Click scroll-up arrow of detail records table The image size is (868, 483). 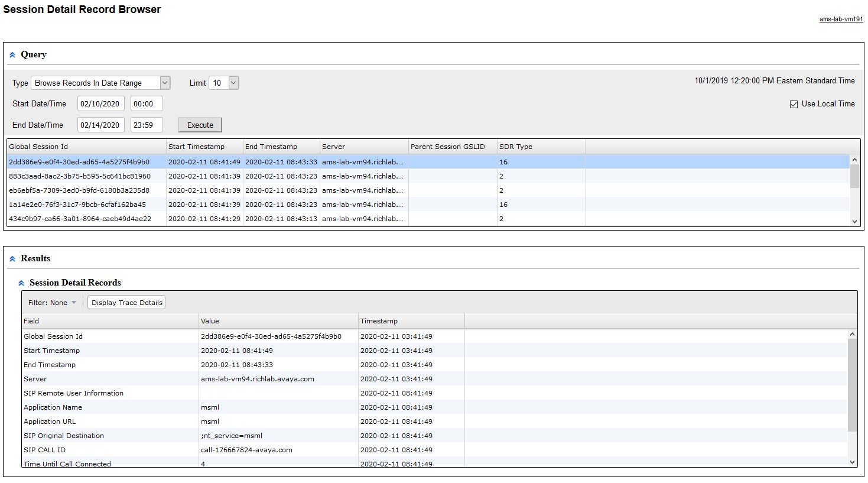[x=852, y=334]
